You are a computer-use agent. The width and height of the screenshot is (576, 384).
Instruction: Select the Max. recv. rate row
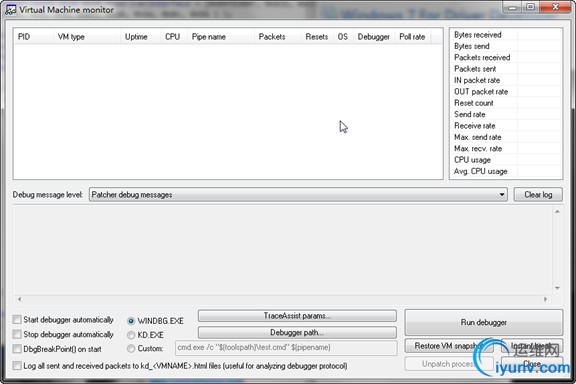coord(506,148)
